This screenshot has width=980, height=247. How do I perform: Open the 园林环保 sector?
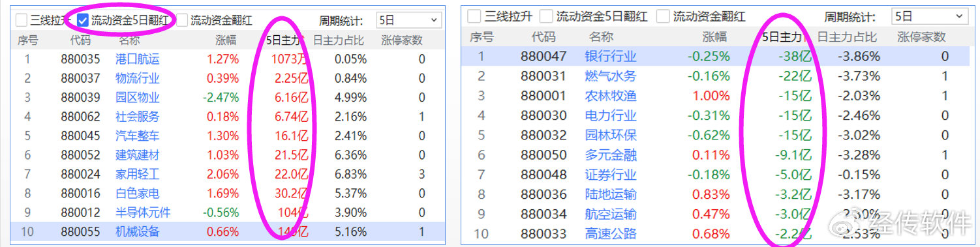click(x=611, y=136)
